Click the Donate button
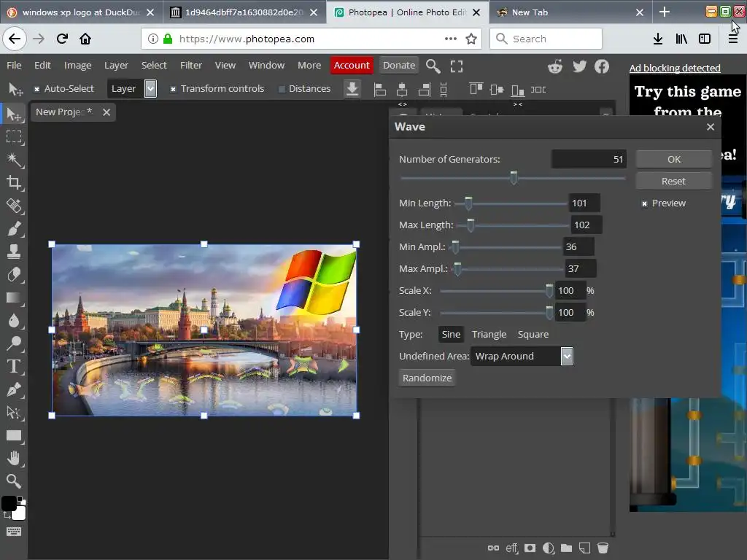Screen dimensions: 747x560 [x=399, y=65]
